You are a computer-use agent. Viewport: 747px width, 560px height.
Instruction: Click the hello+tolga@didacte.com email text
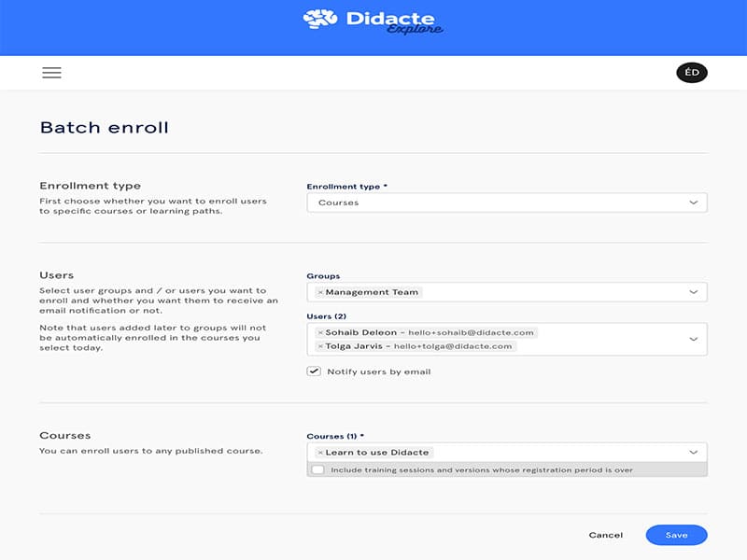[x=453, y=346]
